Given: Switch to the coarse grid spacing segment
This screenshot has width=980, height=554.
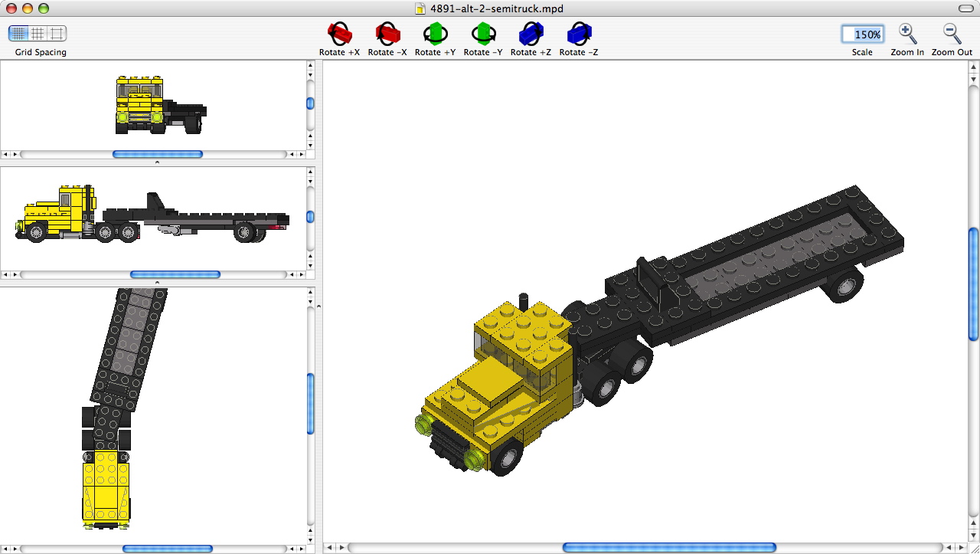Looking at the screenshot, I should click(x=57, y=33).
